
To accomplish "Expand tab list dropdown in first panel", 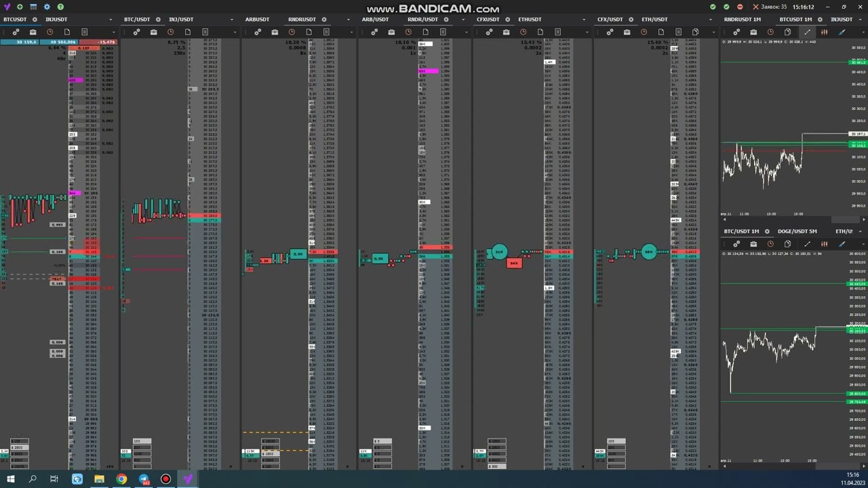I will [x=111, y=20].
